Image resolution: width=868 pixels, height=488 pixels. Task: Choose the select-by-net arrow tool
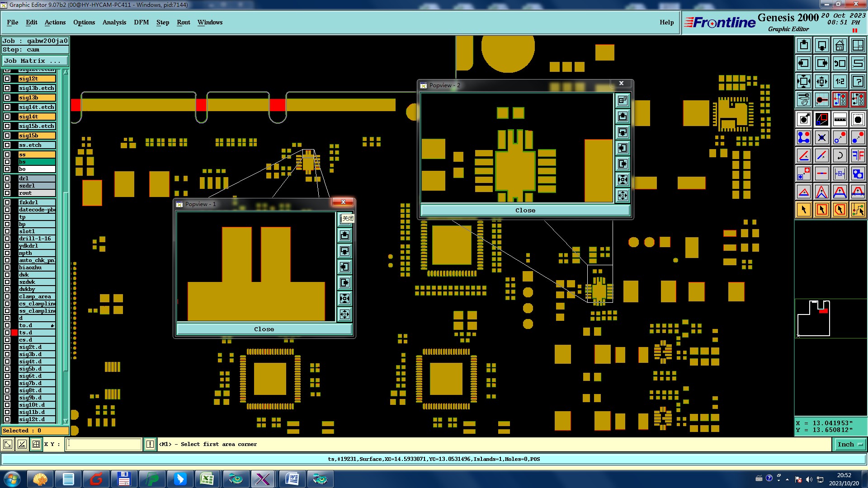coord(858,209)
